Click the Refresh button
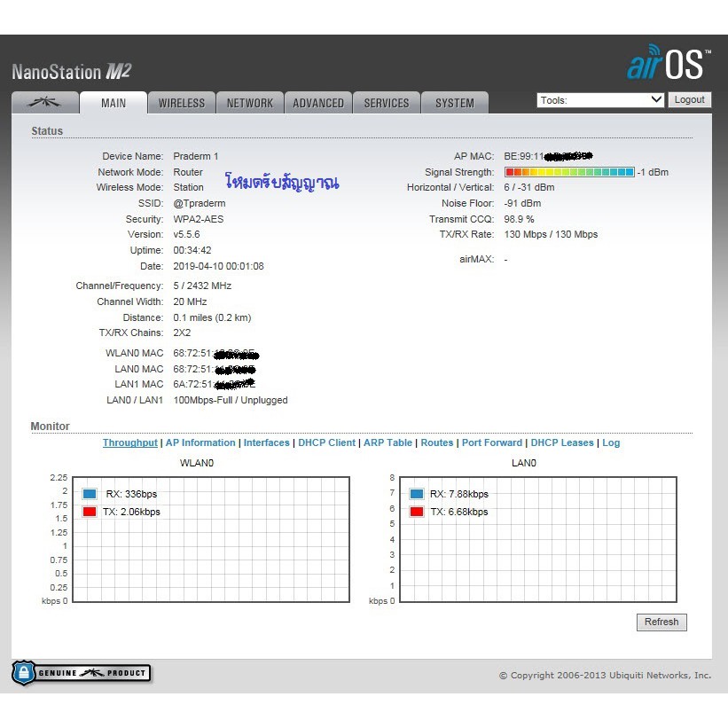The image size is (728, 728). (661, 622)
